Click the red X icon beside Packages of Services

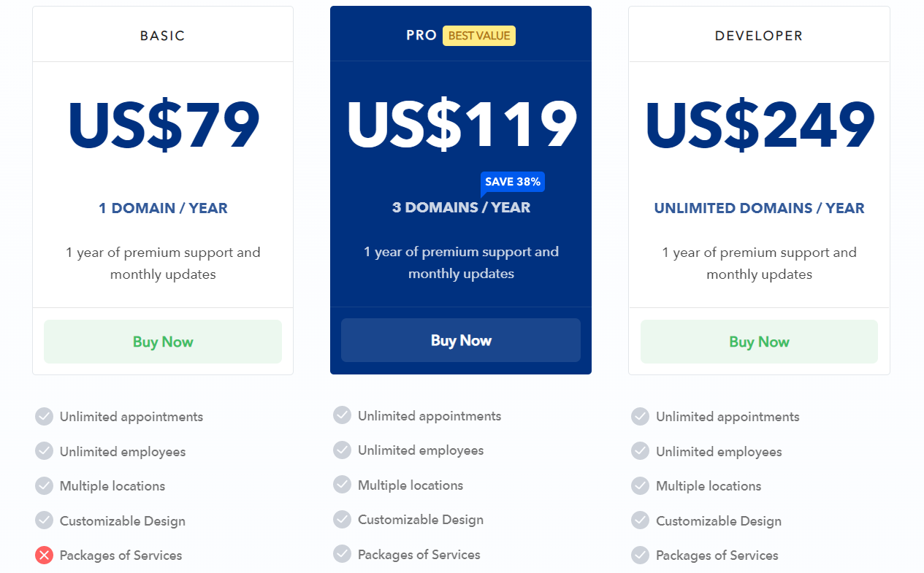(45, 555)
